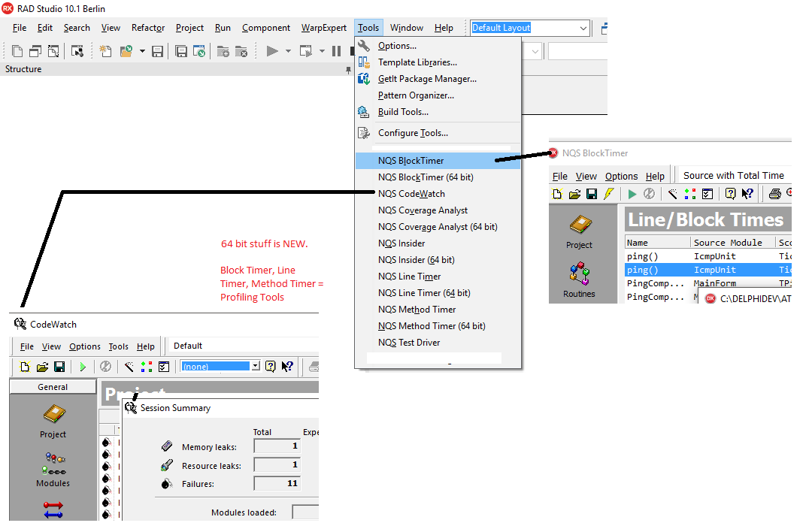
Task: Click the Name column header in BlockTimer
Action: pyautogui.click(x=658, y=243)
